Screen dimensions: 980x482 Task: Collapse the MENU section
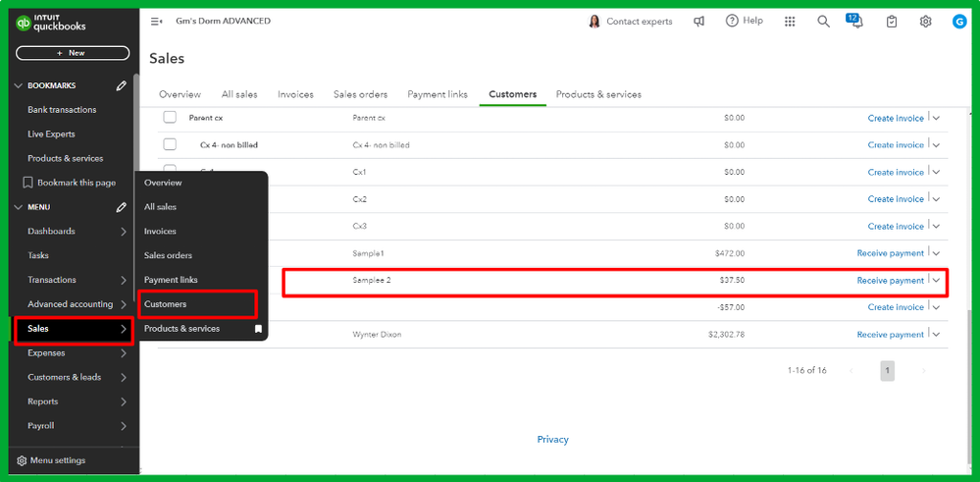(18, 207)
